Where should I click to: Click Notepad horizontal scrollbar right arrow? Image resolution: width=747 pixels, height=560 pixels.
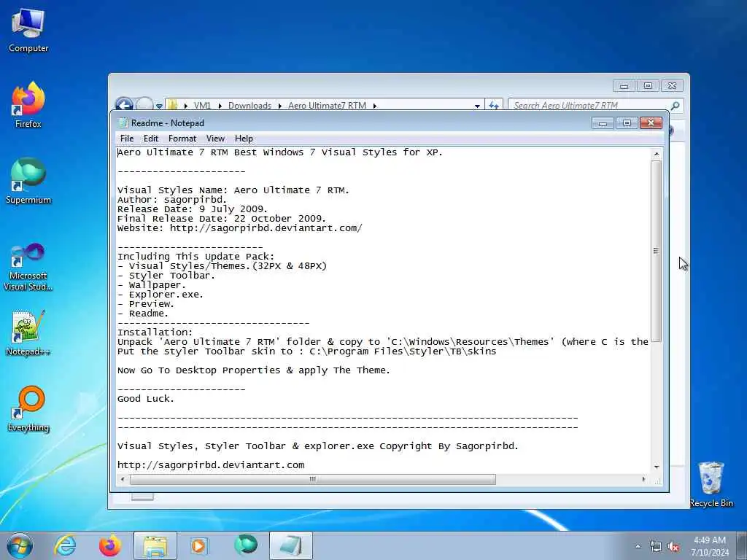[643, 479]
